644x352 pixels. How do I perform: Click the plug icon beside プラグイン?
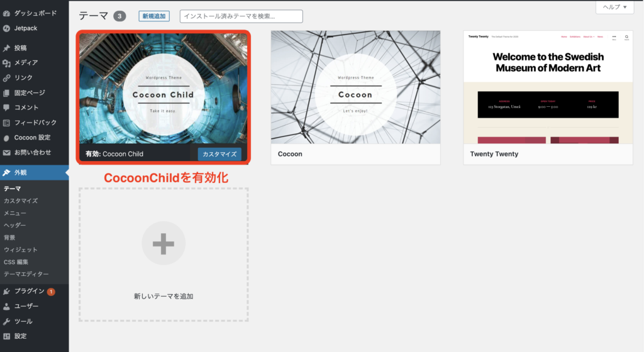tap(6, 291)
